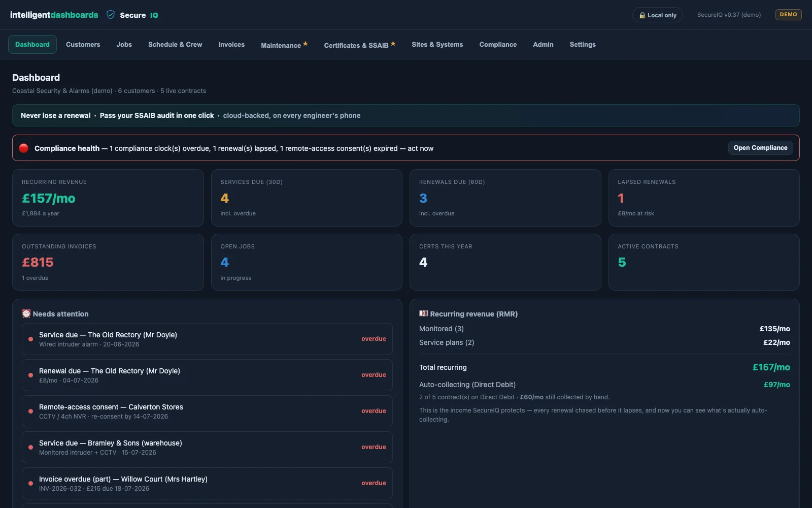This screenshot has width=812, height=508.
Task: Click SecureIQ v0.37 (demo) version text
Action: (x=729, y=15)
